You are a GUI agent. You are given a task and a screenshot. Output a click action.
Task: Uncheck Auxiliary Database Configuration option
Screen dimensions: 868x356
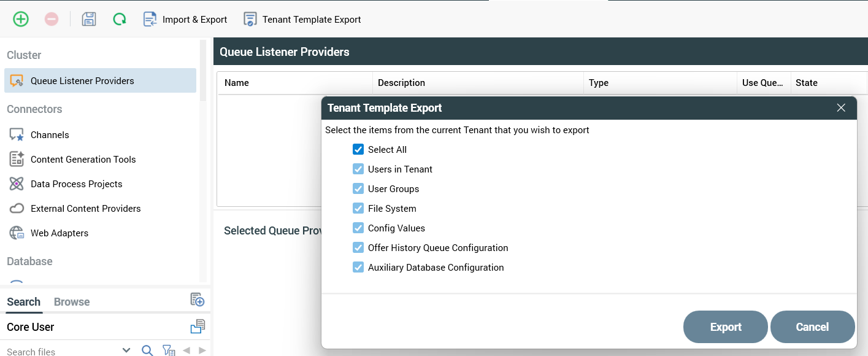tap(358, 268)
